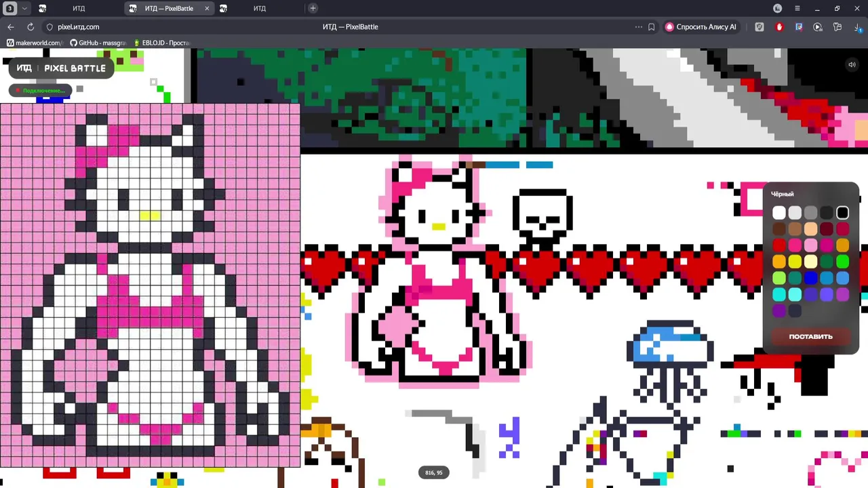
Task: Open the play-circle media extension icon
Action: [818, 27]
